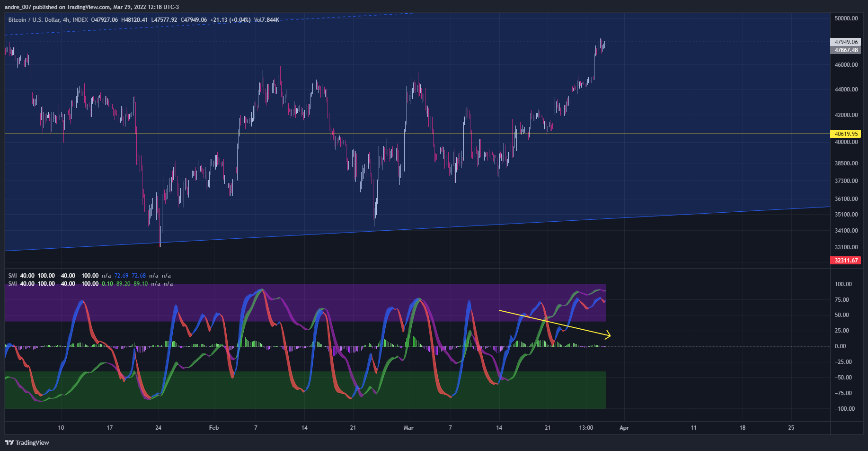Click the first SMI legend showing 72.69

89,276
